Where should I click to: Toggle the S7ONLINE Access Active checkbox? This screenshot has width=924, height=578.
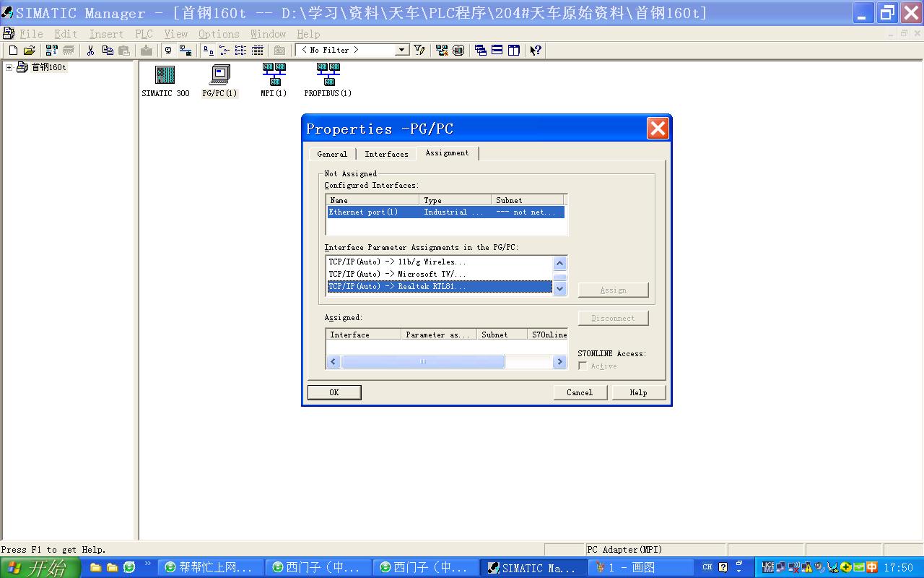click(583, 366)
